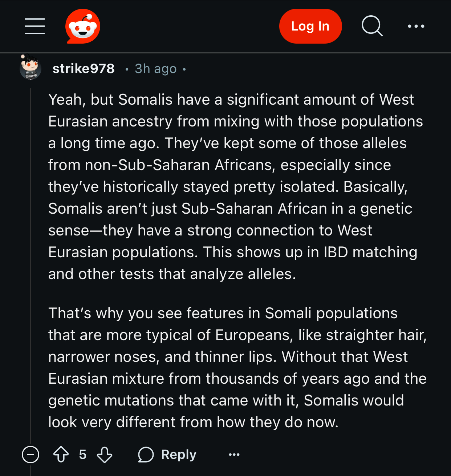Collapse thread via the vertical thread line
The image size is (451, 476).
pos(31,254)
